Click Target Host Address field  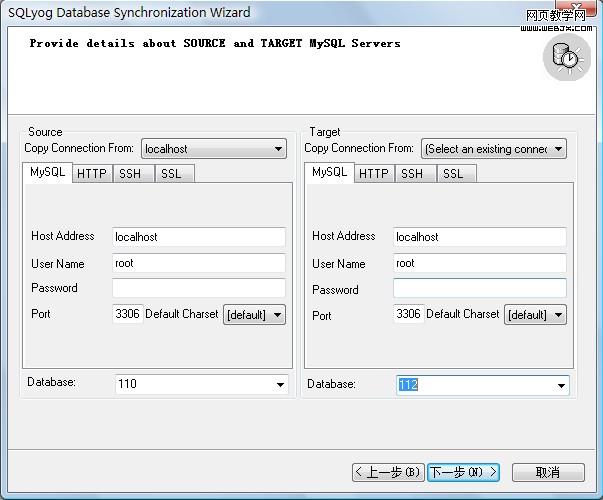tap(480, 237)
